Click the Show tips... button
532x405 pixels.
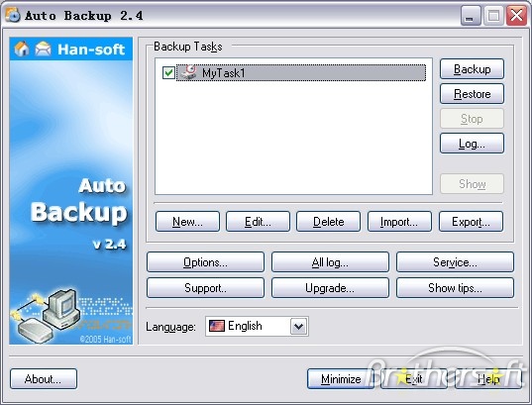point(455,288)
